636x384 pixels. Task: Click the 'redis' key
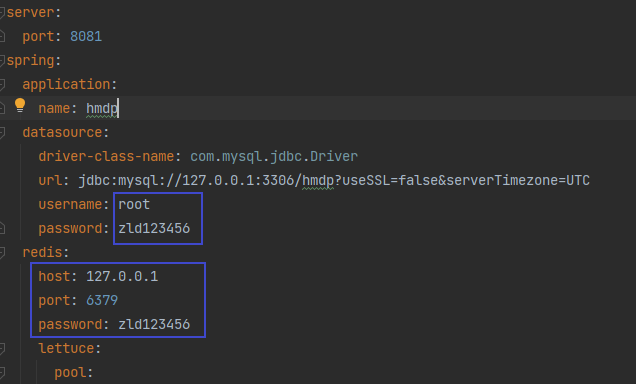click(42, 252)
